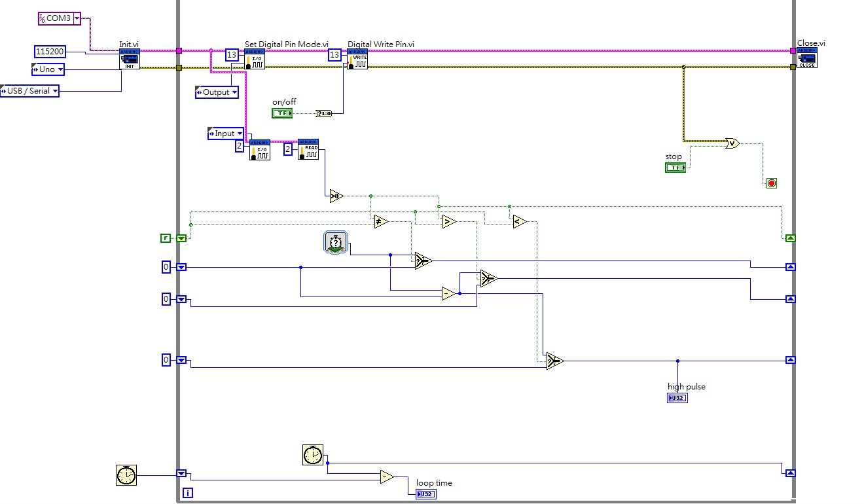Select the Elapsed Time express VI icon

click(x=335, y=242)
